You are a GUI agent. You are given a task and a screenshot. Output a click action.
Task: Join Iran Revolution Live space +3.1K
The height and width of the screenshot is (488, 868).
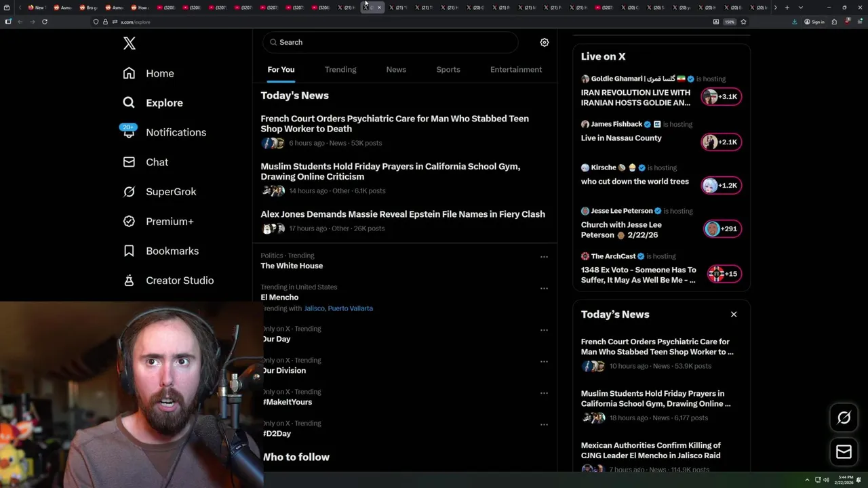722,97
